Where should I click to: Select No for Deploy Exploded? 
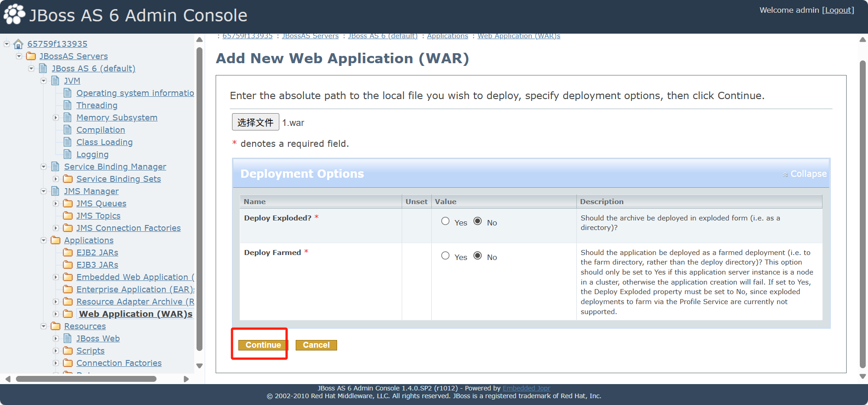tap(478, 221)
